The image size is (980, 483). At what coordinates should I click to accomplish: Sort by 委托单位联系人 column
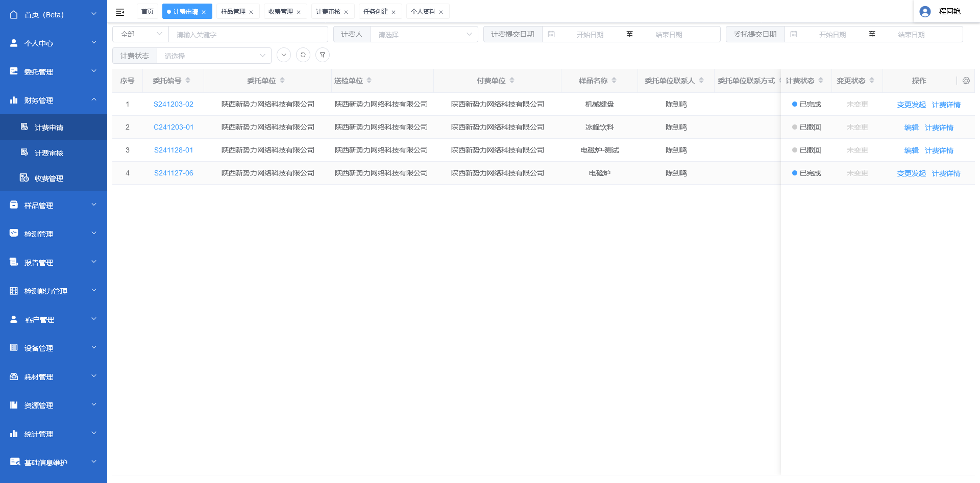point(701,81)
